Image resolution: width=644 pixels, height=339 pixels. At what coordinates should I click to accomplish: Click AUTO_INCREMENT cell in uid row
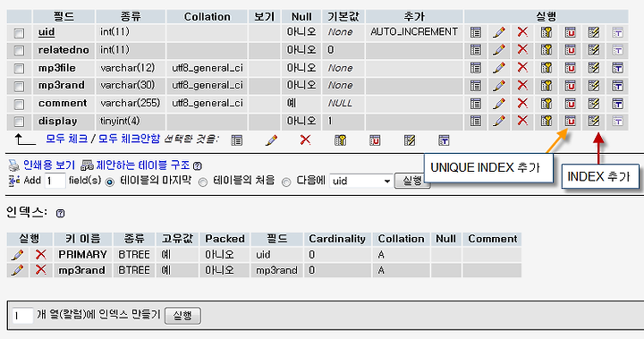[x=414, y=32]
